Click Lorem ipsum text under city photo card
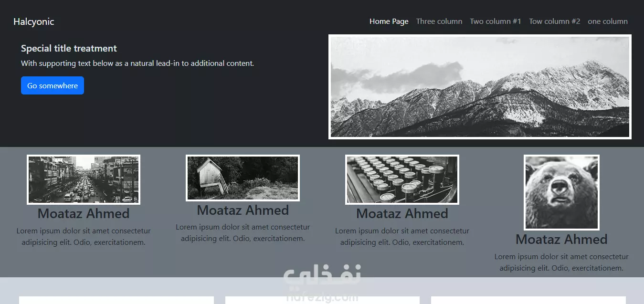The height and width of the screenshot is (304, 644). point(84,237)
